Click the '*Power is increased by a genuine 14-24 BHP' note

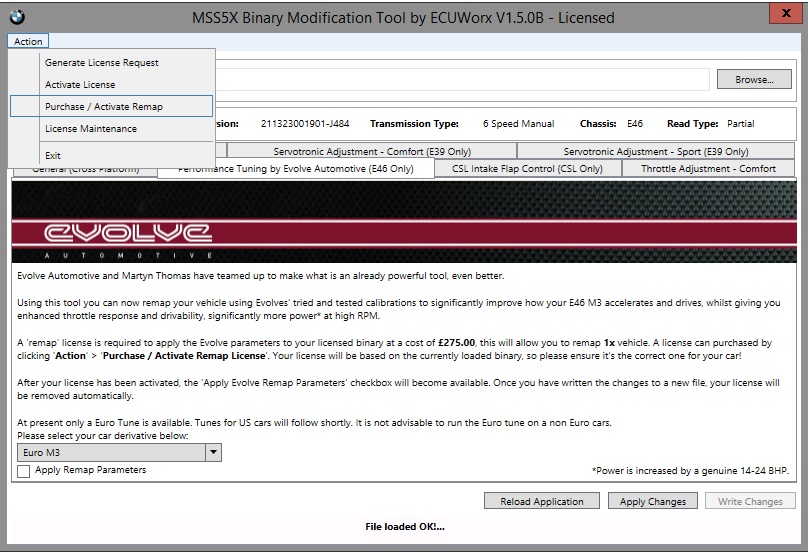pyautogui.click(x=691, y=471)
